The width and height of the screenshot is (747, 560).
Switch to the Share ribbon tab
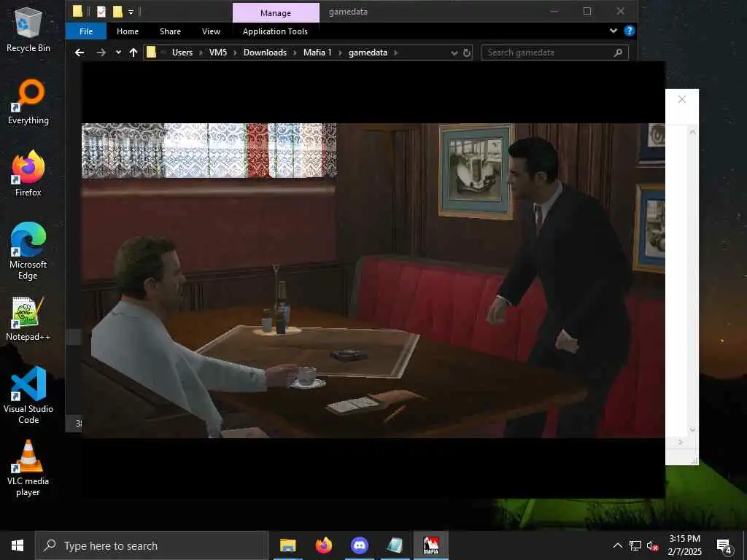(x=170, y=31)
